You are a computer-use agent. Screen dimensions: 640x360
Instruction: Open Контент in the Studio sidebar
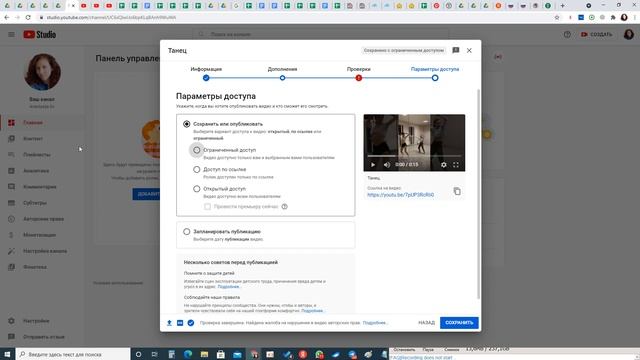(33, 139)
